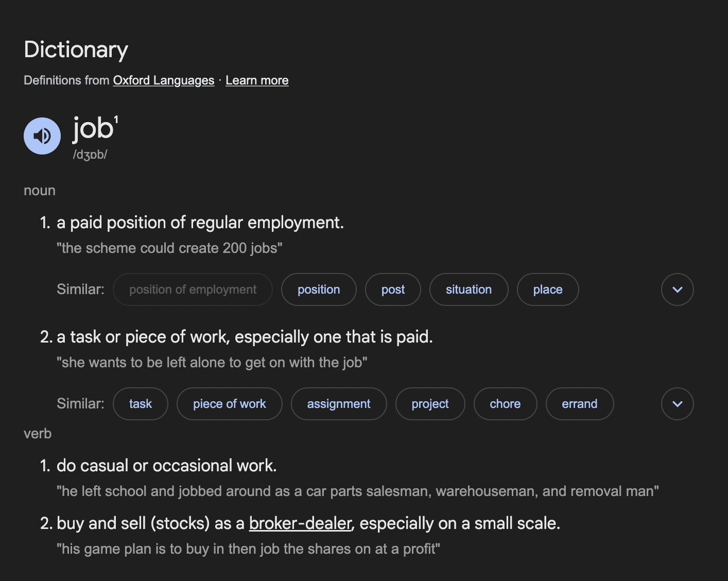Image resolution: width=728 pixels, height=581 pixels.
Task: Follow the broker-dealer definition link
Action: pyautogui.click(x=300, y=523)
